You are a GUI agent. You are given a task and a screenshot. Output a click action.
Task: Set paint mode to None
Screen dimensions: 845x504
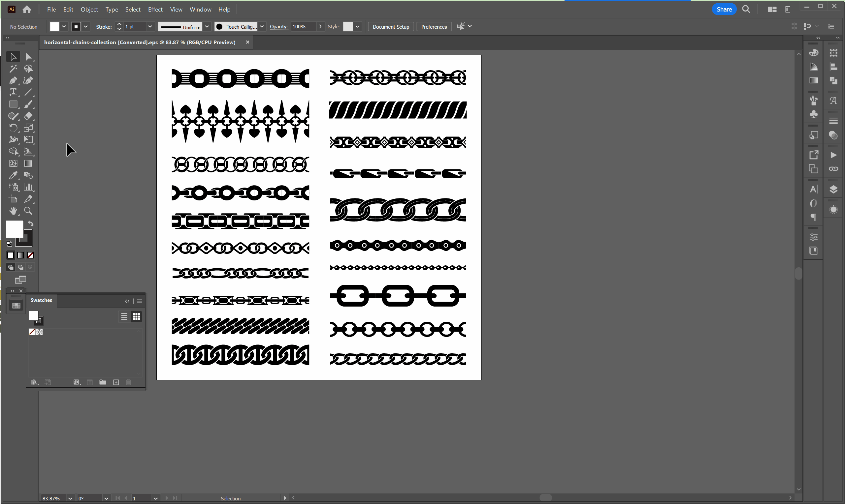tap(30, 255)
